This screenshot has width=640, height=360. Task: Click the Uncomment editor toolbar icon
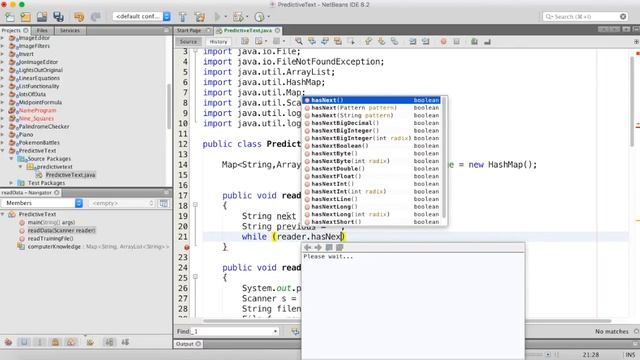[487, 42]
